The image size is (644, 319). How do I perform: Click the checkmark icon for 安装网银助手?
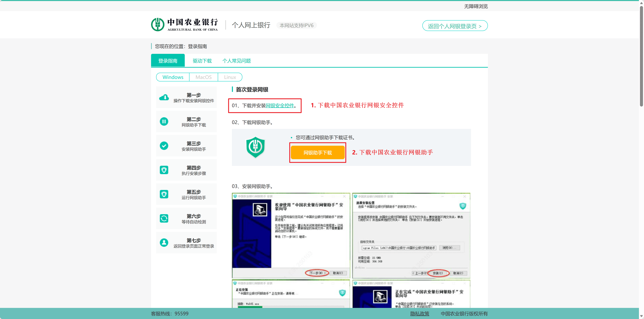pyautogui.click(x=164, y=146)
